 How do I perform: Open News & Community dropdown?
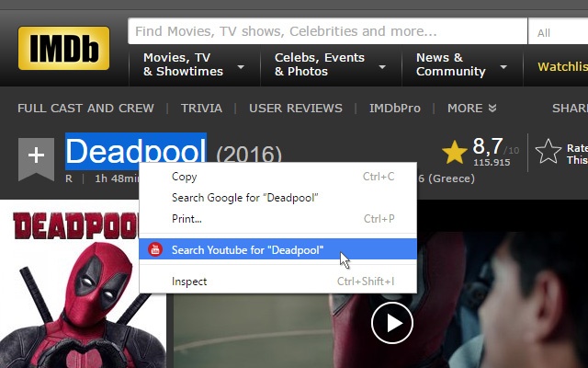[461, 64]
